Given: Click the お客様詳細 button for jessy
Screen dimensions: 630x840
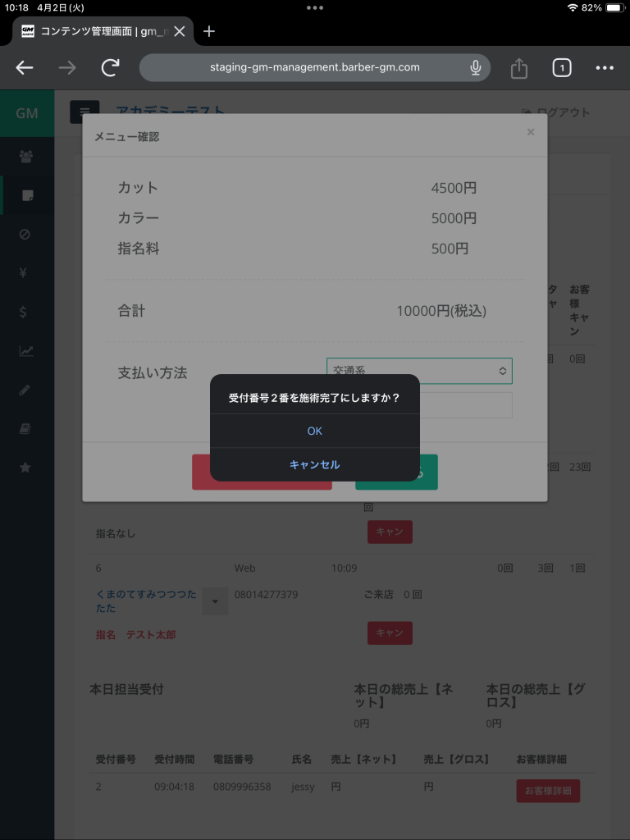Looking at the screenshot, I should point(547,791).
